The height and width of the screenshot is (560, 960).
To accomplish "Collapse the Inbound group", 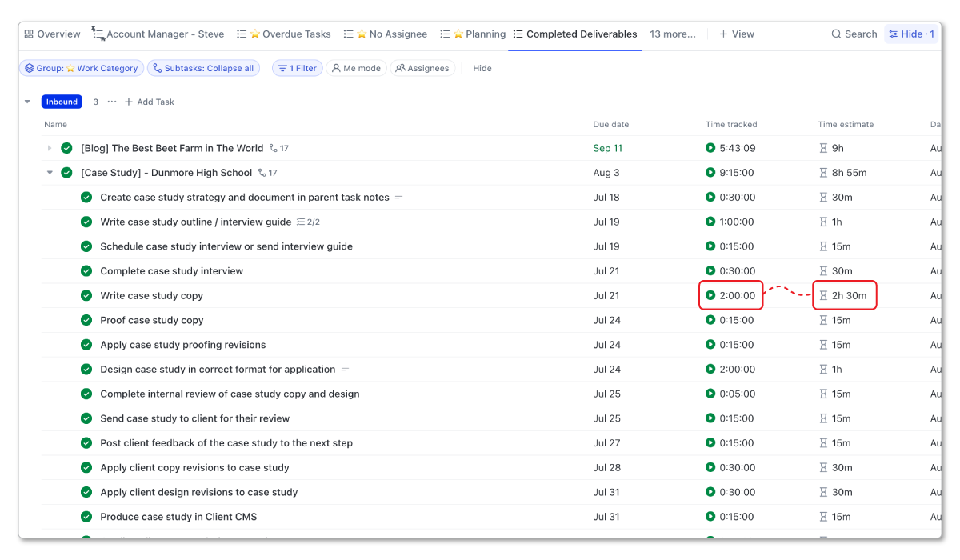I will pos(28,102).
